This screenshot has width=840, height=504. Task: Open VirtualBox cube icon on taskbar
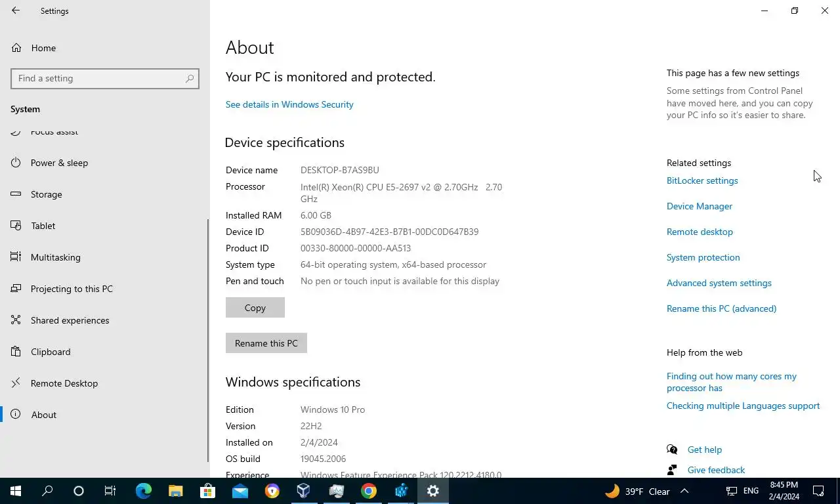(x=304, y=491)
